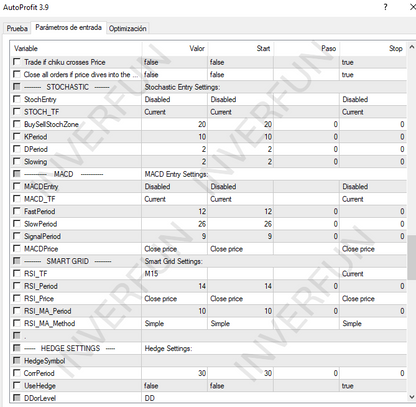The width and height of the screenshot is (416, 407).
Task: Go to the Optimización tab
Action: point(127,28)
